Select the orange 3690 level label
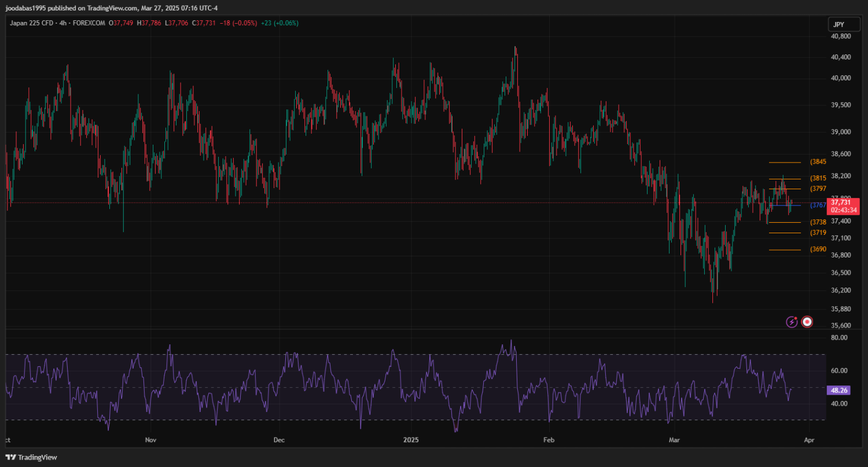Viewport: 868px width, 467px height. (818, 249)
